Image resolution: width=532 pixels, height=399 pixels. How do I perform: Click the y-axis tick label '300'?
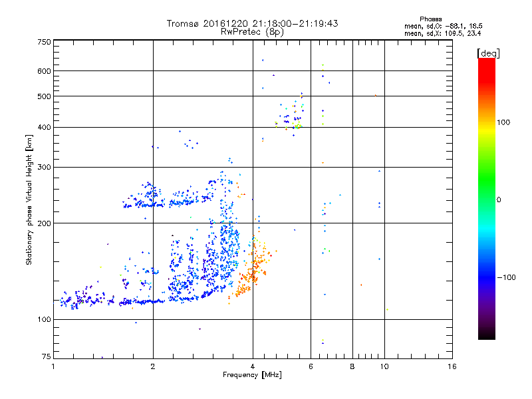click(x=44, y=167)
